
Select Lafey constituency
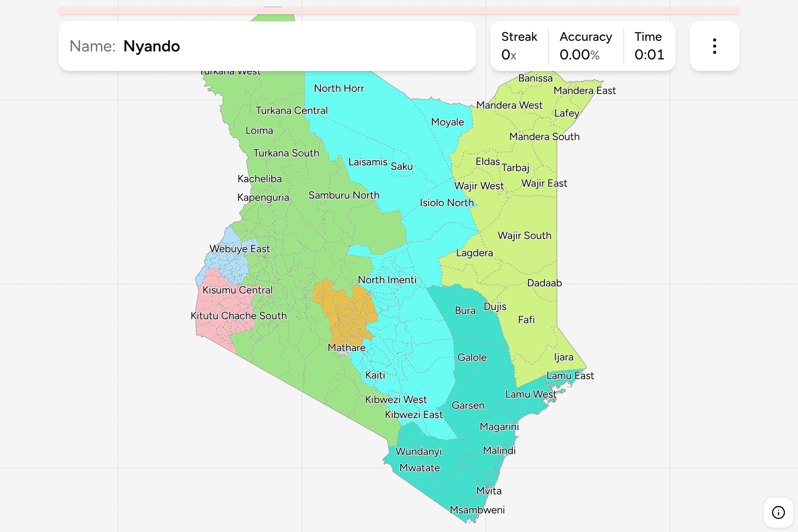pos(567,113)
